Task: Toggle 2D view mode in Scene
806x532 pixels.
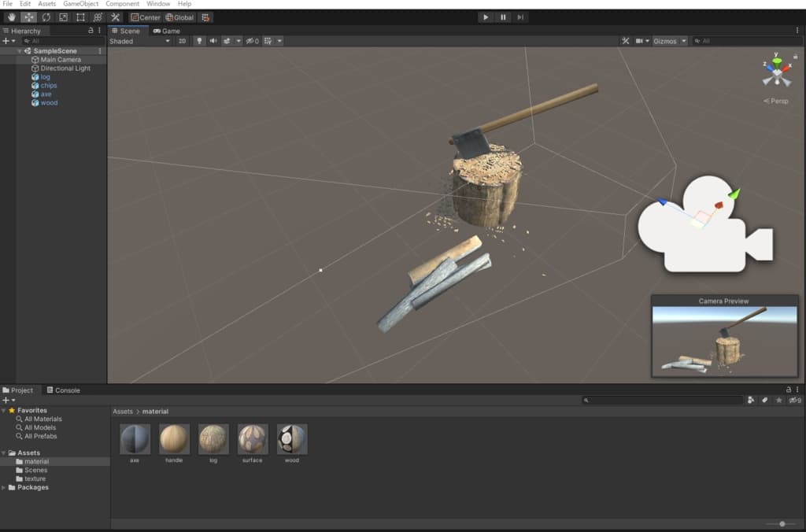Action: point(182,41)
